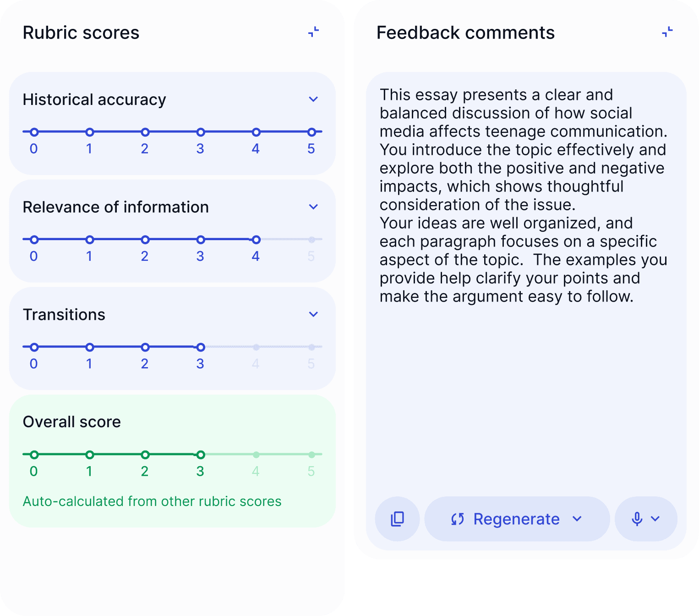Collapse the Relevance of information rubric
This screenshot has width=699, height=616.
coord(313,207)
